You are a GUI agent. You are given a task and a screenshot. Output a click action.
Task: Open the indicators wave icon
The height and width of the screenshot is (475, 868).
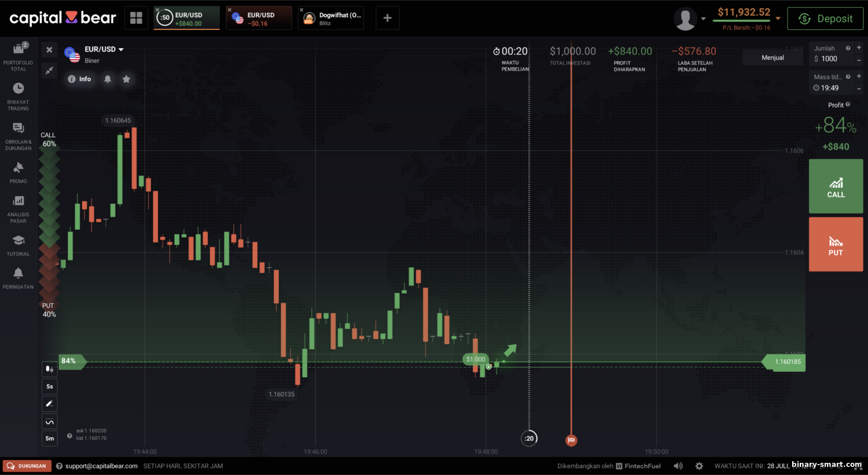50,422
